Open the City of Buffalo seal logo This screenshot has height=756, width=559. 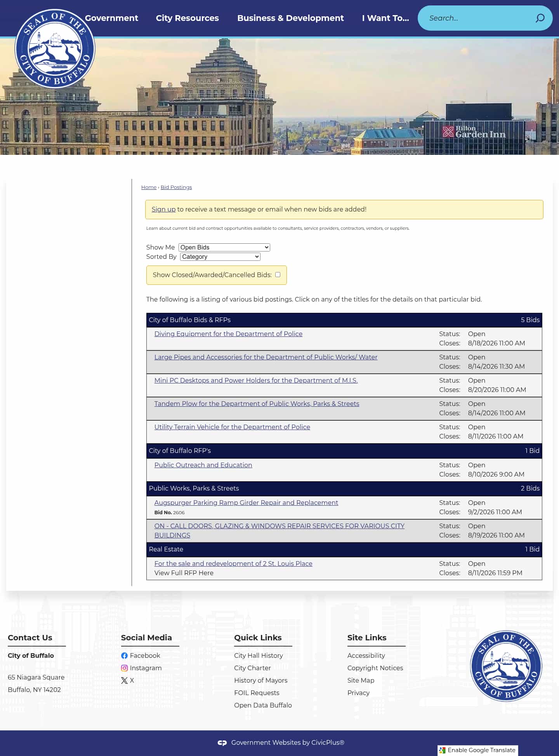55,49
